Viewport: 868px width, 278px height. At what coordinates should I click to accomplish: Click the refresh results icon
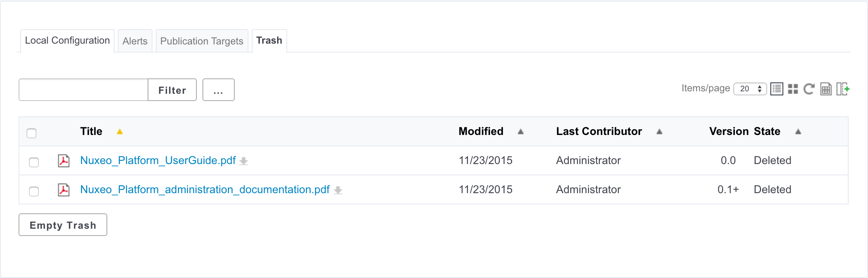coord(809,89)
